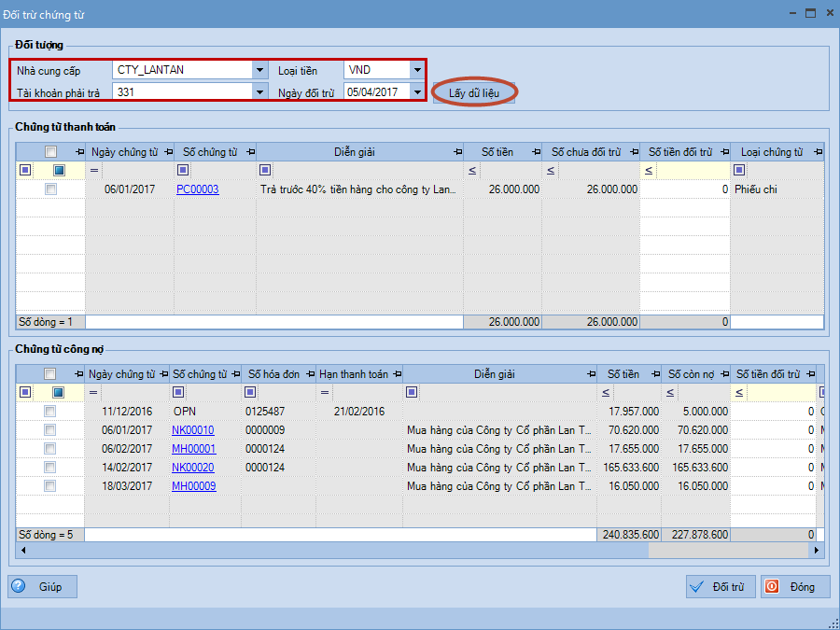Click the debt grid horizontal scrollbar right arrow
Screen dimensions: 840x630
(x=819, y=551)
